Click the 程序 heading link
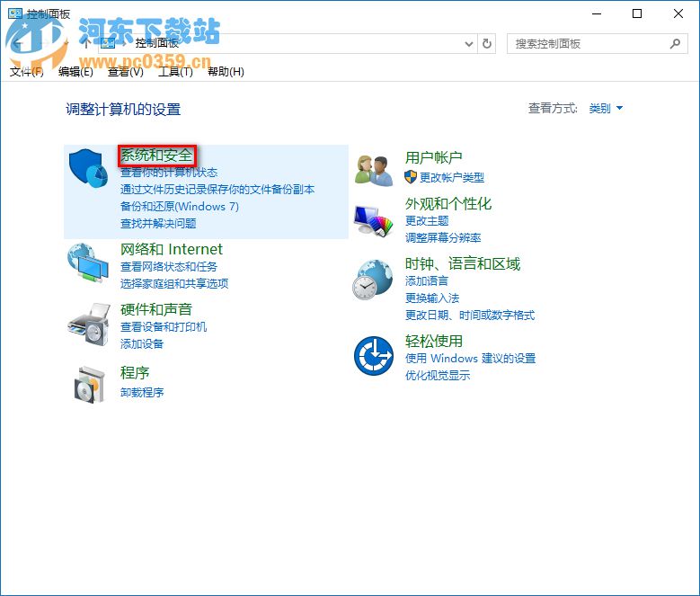700x596 pixels. [135, 373]
